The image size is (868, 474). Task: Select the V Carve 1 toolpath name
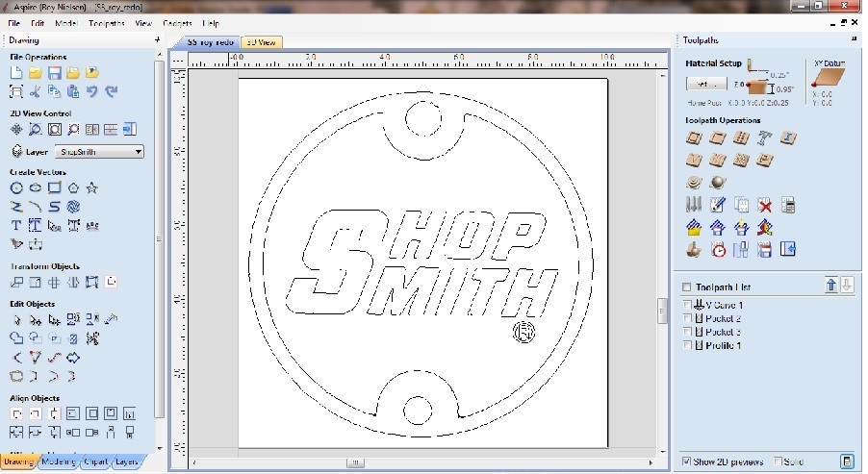724,305
